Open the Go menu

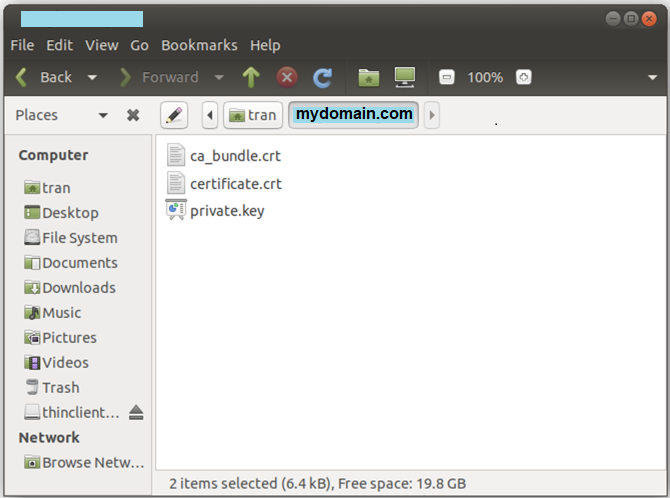[x=139, y=45]
